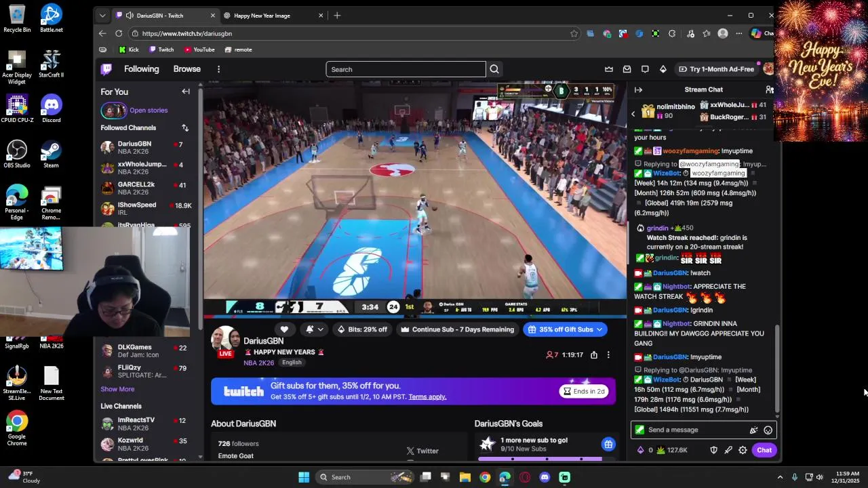Expand the notification bell dropdown
The height and width of the screenshot is (488, 868).
[x=320, y=329]
